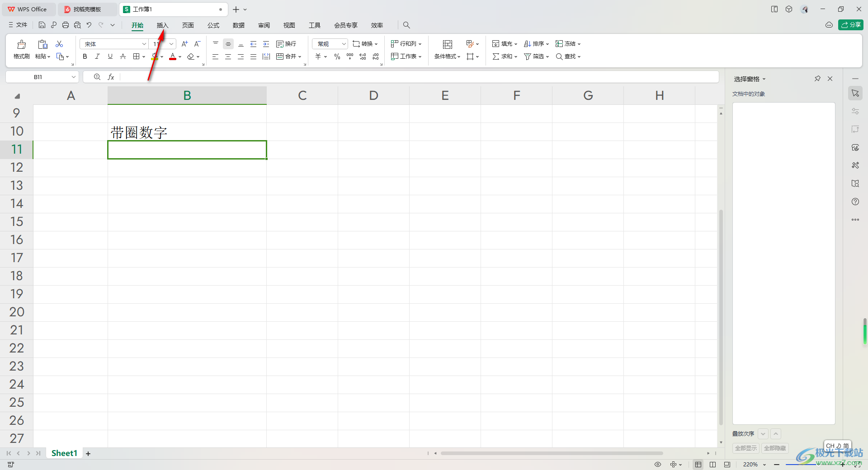Click the Save icon in quick access
868x470 pixels.
tap(42, 25)
